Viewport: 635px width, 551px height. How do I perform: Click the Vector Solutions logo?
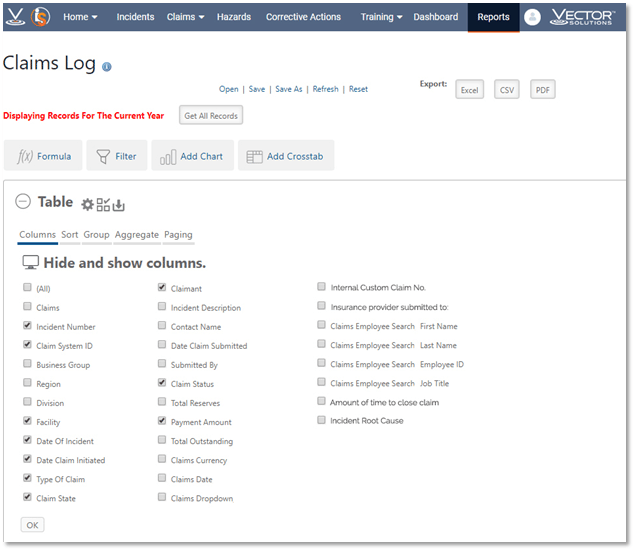pyautogui.click(x=582, y=17)
